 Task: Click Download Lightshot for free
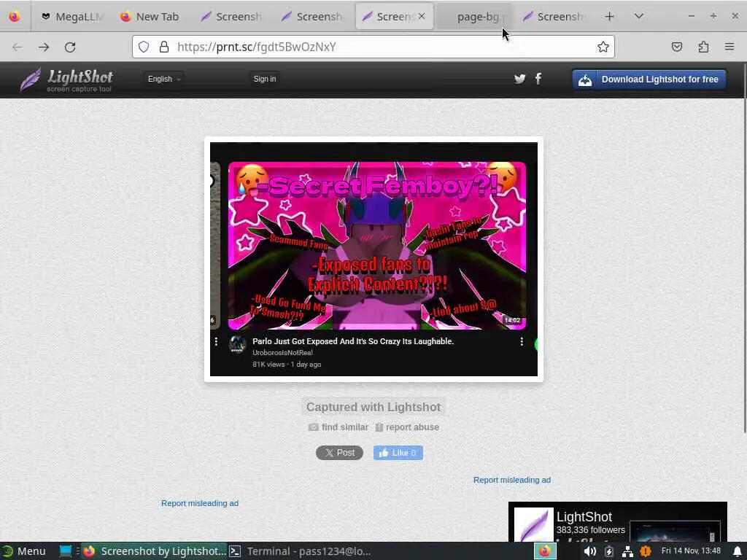pyautogui.click(x=649, y=79)
